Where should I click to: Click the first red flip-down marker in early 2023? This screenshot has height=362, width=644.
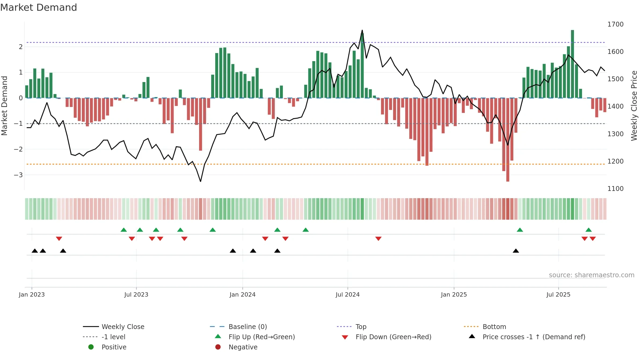click(59, 239)
